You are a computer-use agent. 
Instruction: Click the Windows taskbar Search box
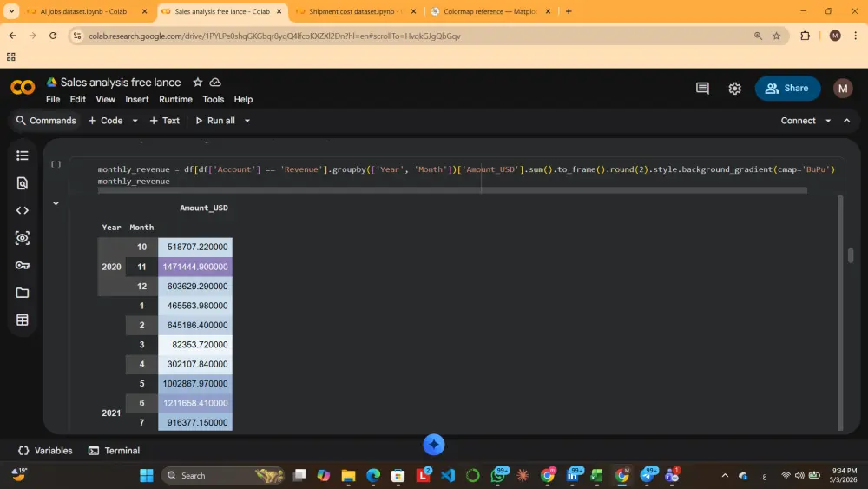224,475
